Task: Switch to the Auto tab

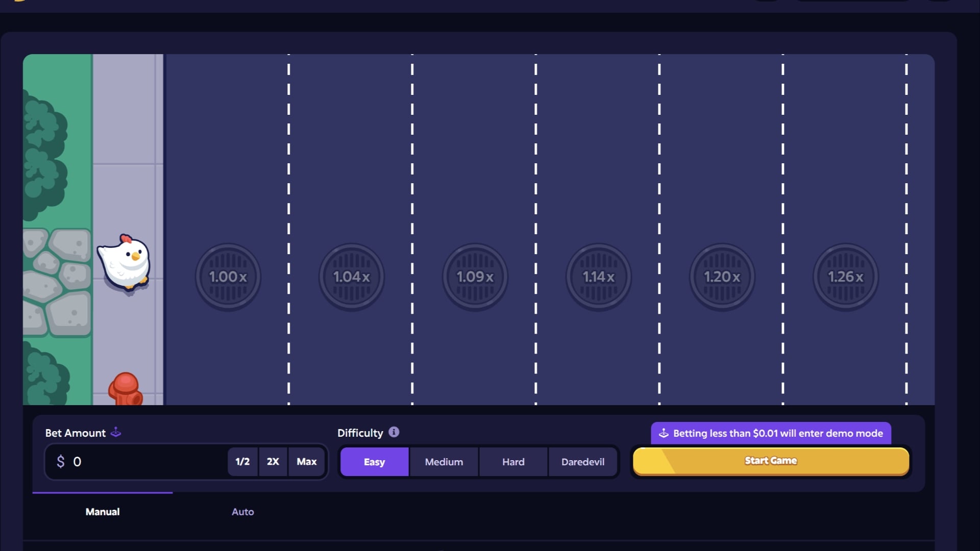Action: (x=242, y=512)
